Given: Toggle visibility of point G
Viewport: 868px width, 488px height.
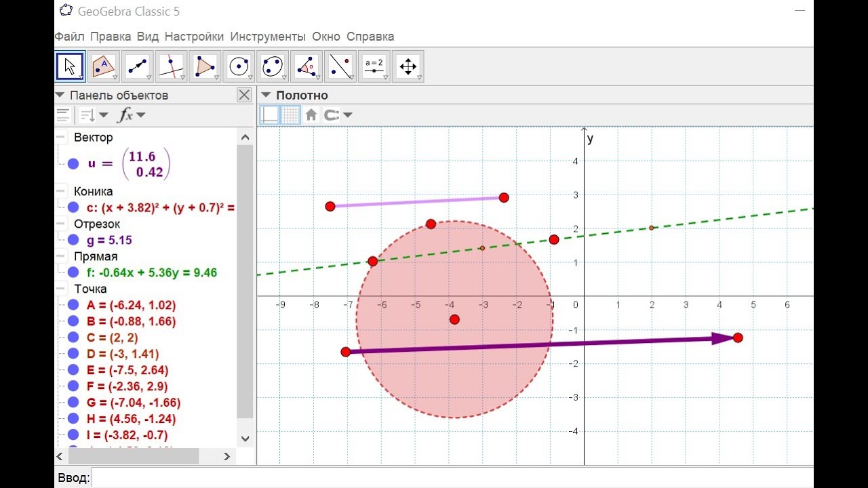Looking at the screenshot, I should [73, 403].
